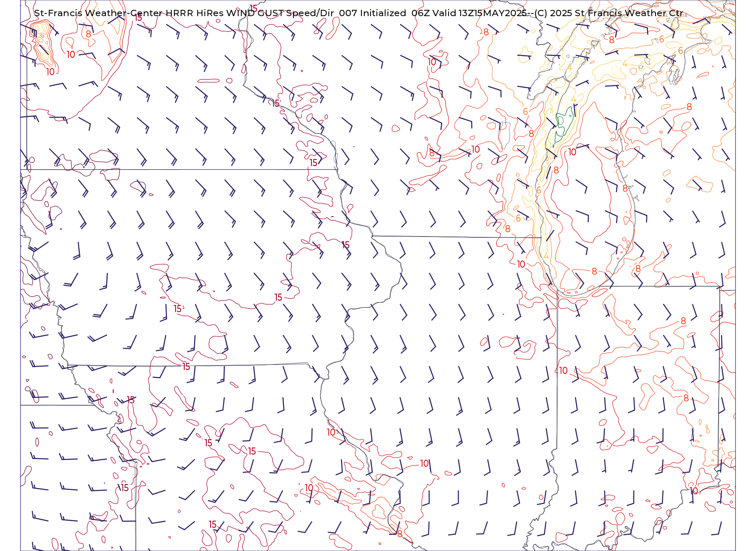Click the 'HRRR HiRes WIND GUST Speed/Dir' title text
The height and width of the screenshot is (551, 756).
(250, 13)
